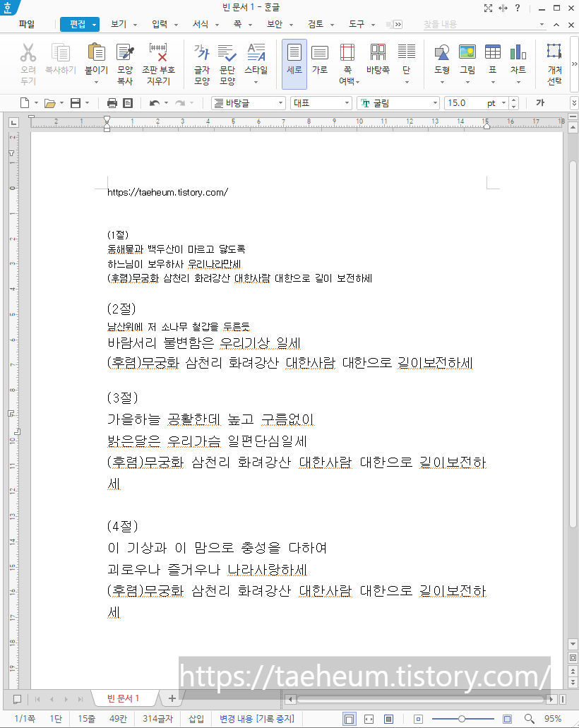Viewport: 579px width, 728px height.
Task: Click the print icon
Action: coord(112,103)
